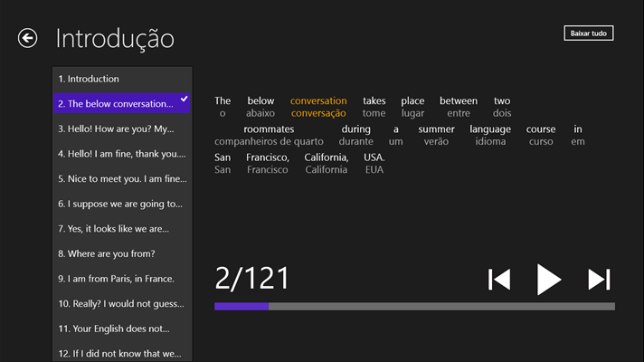The width and height of the screenshot is (644, 362).
Task: Choose sentence 5 Nice to meet you
Action: pos(122,178)
